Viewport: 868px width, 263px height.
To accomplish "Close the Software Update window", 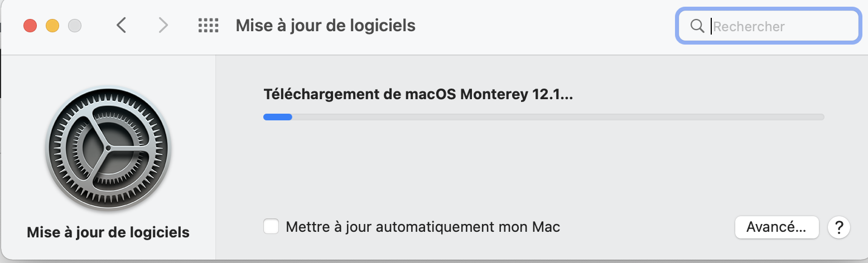I will [x=30, y=26].
